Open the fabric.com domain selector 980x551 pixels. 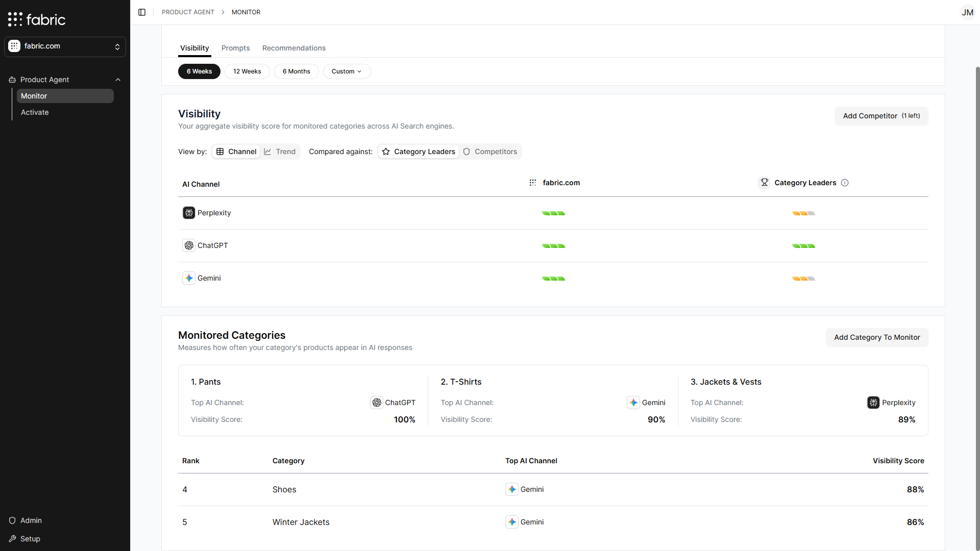pyautogui.click(x=65, y=46)
